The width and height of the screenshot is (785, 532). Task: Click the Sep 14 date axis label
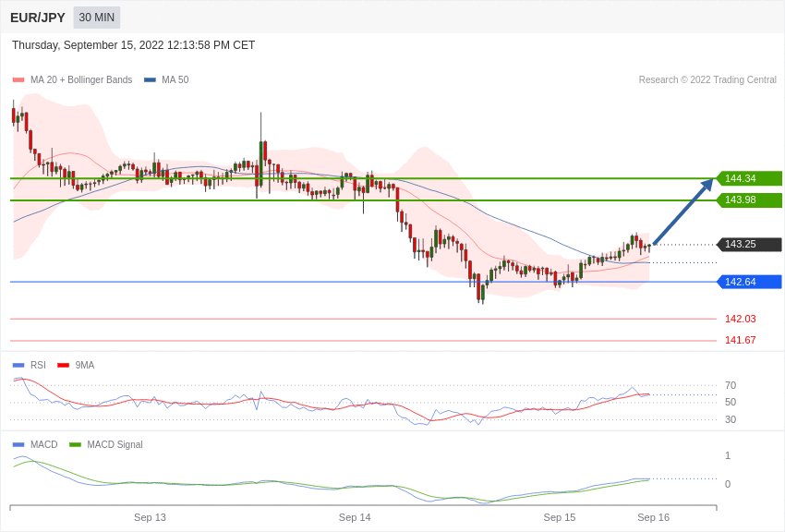(355, 517)
